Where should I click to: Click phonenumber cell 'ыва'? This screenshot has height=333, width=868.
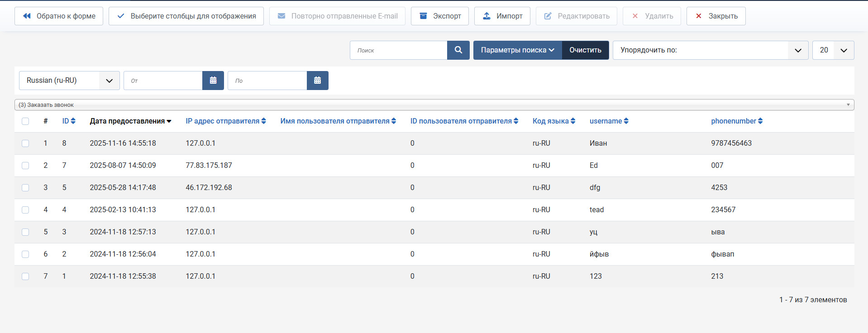[718, 232]
